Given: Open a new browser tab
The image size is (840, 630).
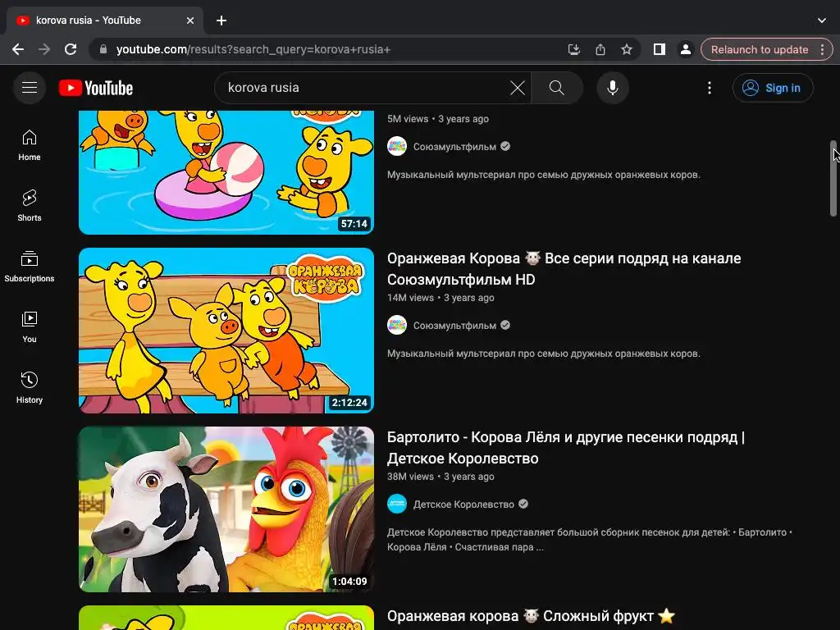Looking at the screenshot, I should point(221,21).
